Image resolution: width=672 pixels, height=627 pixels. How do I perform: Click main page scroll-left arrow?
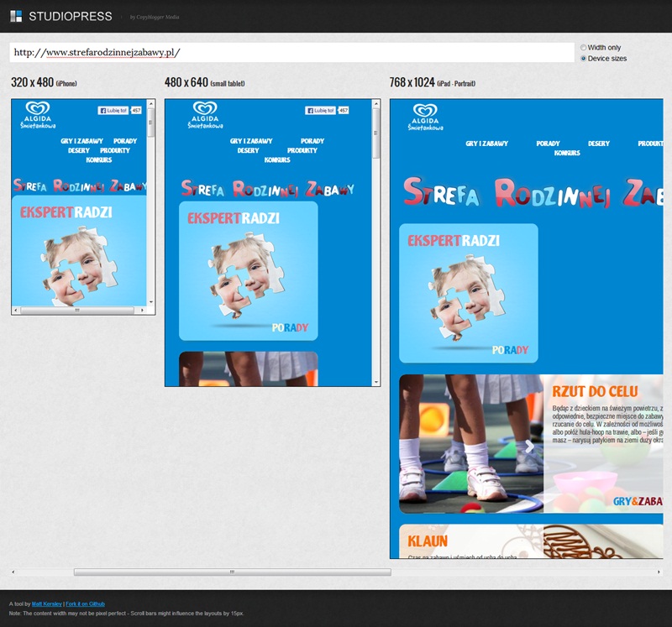(x=13, y=572)
